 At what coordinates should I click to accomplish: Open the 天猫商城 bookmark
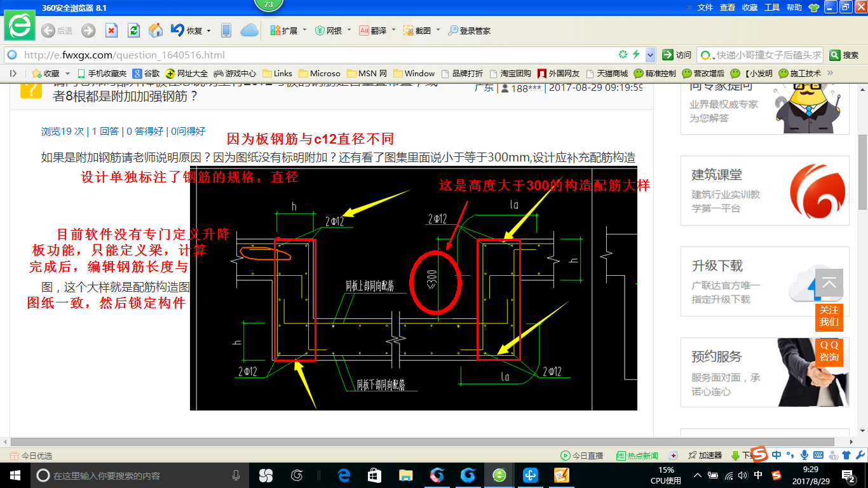pyautogui.click(x=607, y=73)
